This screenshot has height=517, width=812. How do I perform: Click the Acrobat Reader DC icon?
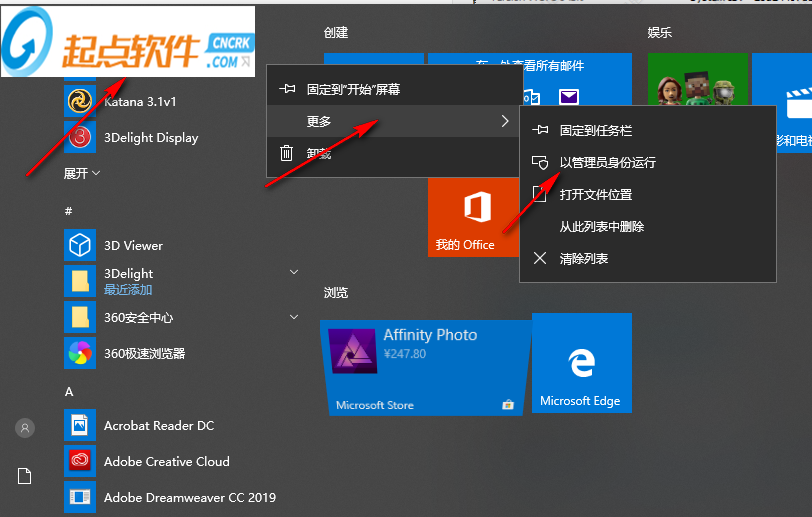tap(80, 425)
